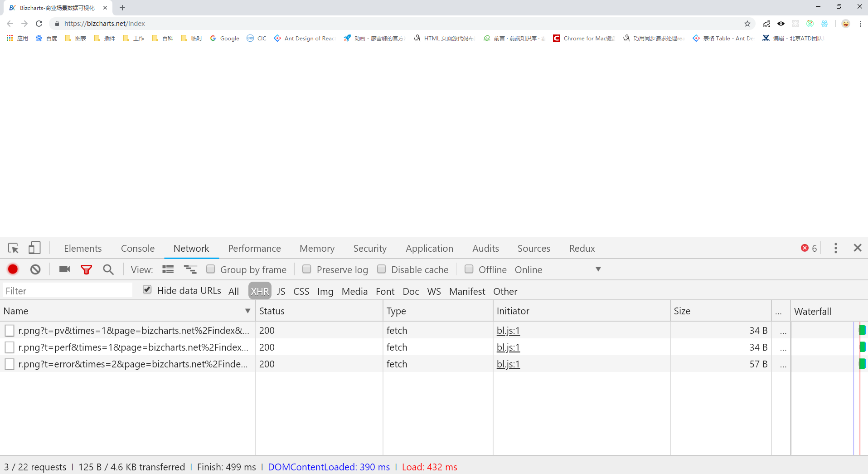868x474 pixels.
Task: Open DevTools customization menu
Action: click(x=835, y=248)
